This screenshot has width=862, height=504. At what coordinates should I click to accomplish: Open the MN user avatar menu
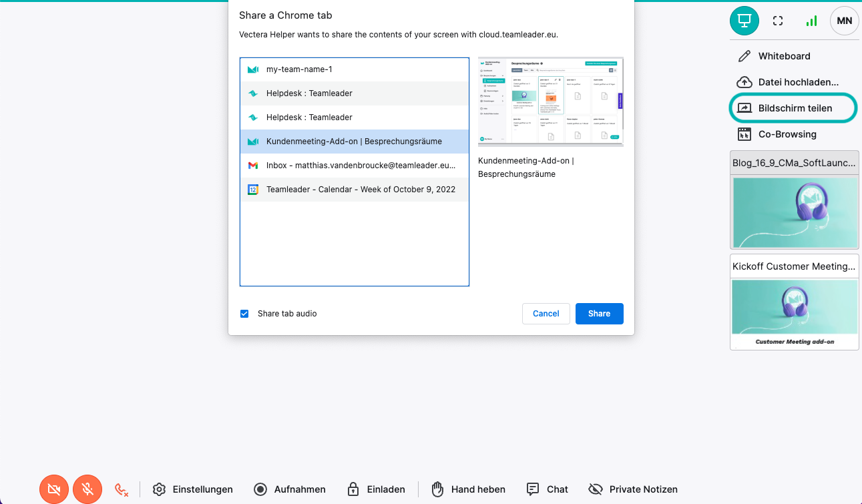point(844,21)
